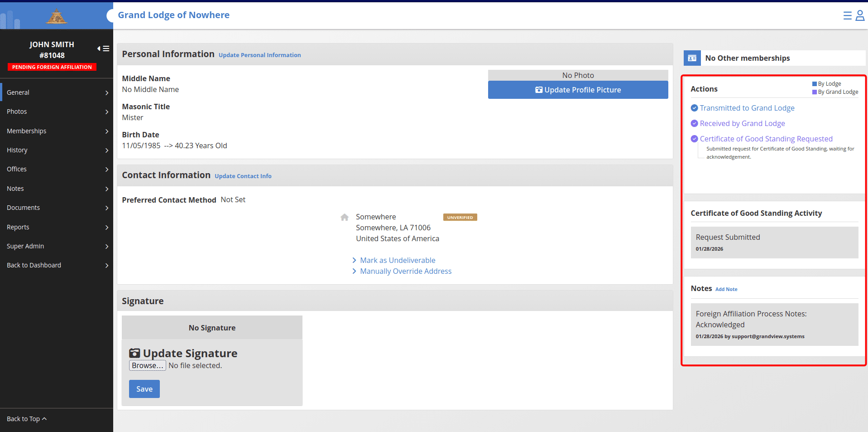Click the camera icon beside Update Signature
The width and height of the screenshot is (868, 432).
click(134, 353)
